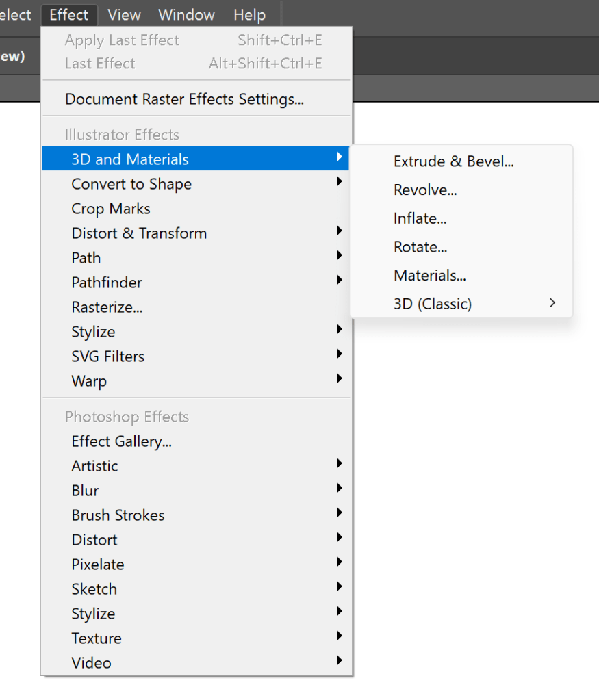Click Rotate in 3D and Materials
The height and width of the screenshot is (700, 599).
point(420,247)
